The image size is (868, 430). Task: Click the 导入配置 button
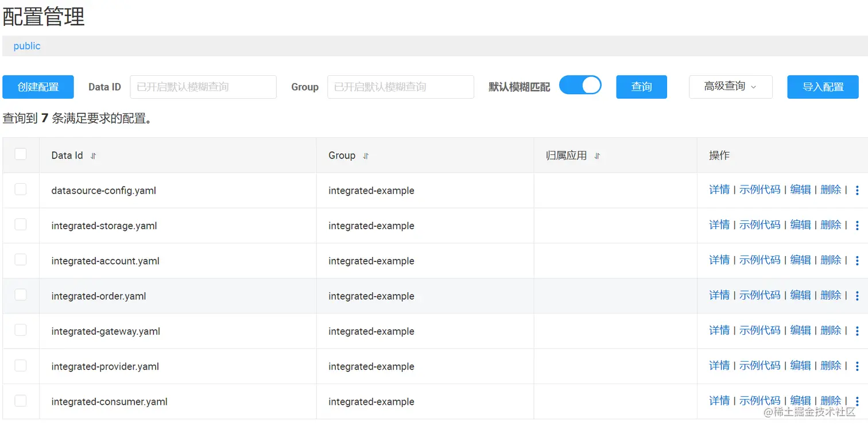[x=823, y=87]
